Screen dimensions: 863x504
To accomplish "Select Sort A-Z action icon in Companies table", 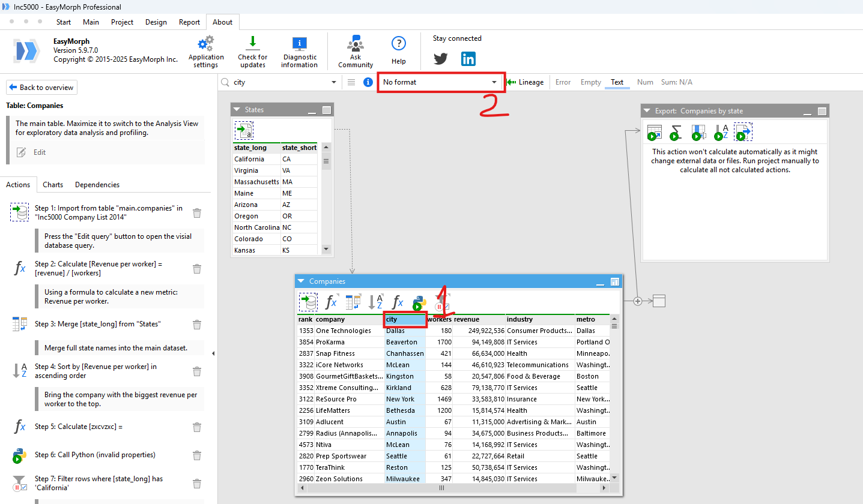I will 376,302.
